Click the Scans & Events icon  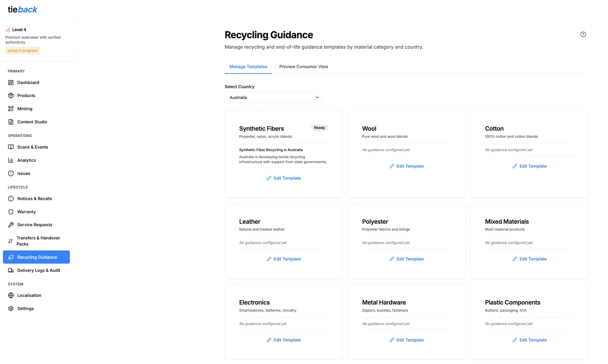tap(11, 147)
